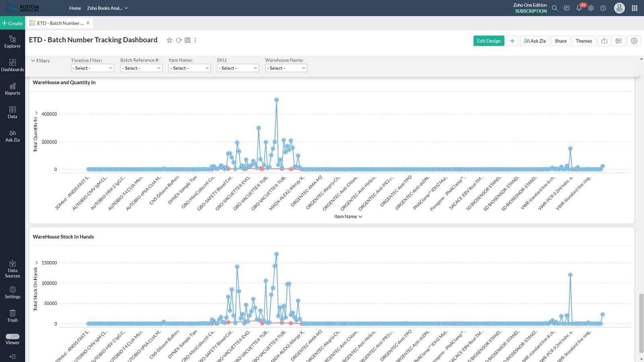Image resolution: width=644 pixels, height=362 pixels.
Task: Open Data Sources in the sidebar
Action: point(12,269)
